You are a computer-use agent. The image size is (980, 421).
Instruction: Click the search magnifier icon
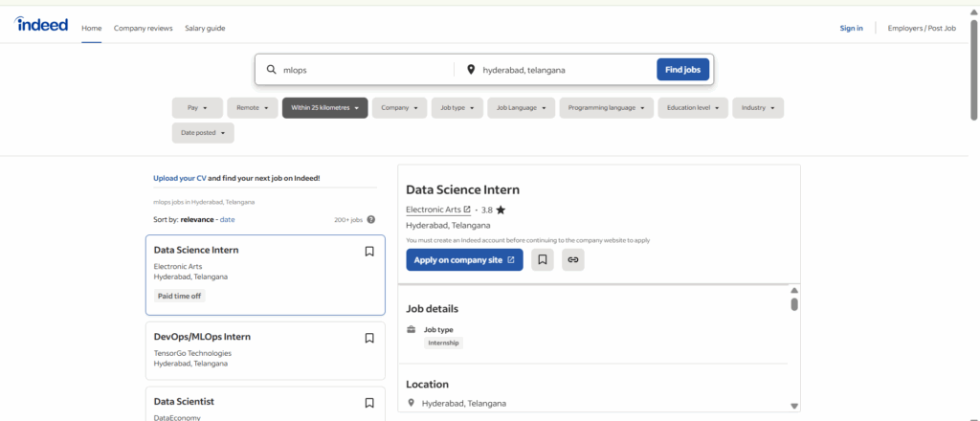(272, 70)
